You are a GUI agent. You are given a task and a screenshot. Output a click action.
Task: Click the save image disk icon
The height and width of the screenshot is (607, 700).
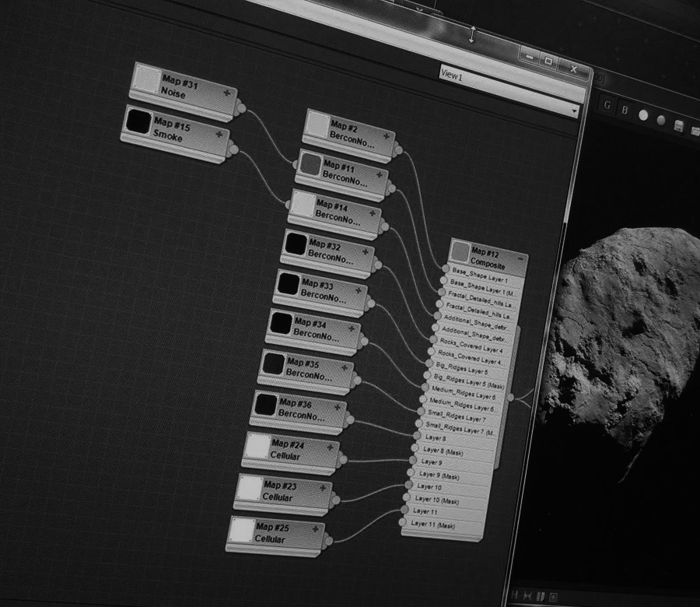tap(678, 125)
